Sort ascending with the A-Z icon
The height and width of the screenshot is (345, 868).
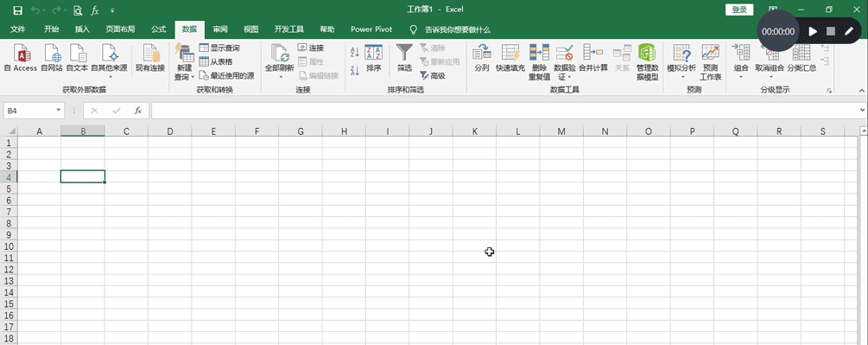tap(355, 53)
